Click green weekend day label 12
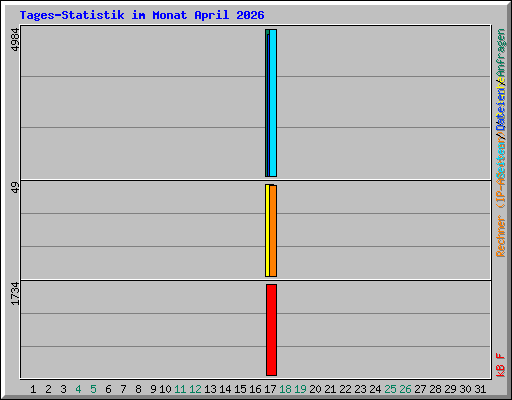This screenshot has height=400, width=512. pos(195,389)
